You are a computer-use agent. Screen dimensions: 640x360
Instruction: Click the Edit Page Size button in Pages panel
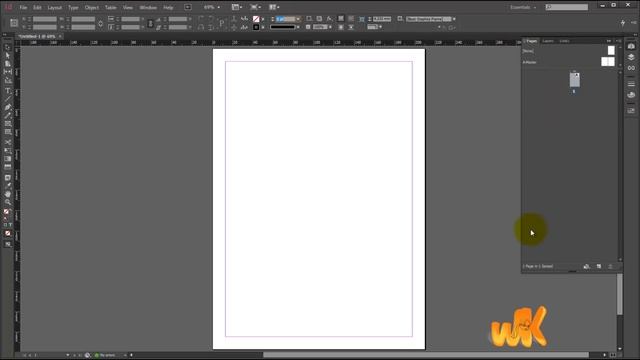(587, 266)
